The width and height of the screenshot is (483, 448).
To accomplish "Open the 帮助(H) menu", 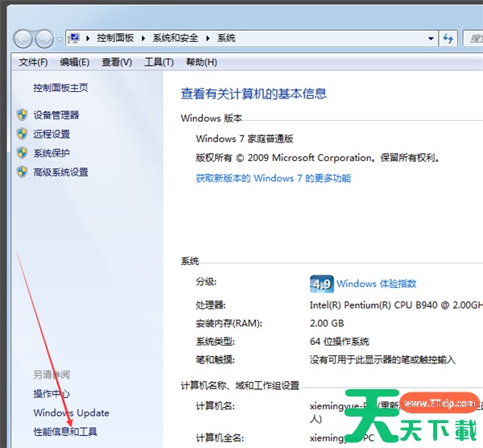I will (201, 62).
